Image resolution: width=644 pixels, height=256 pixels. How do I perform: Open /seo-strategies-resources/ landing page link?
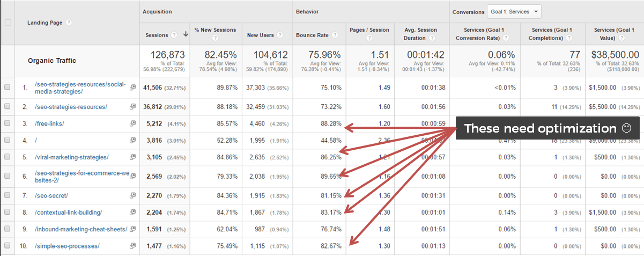(71, 107)
